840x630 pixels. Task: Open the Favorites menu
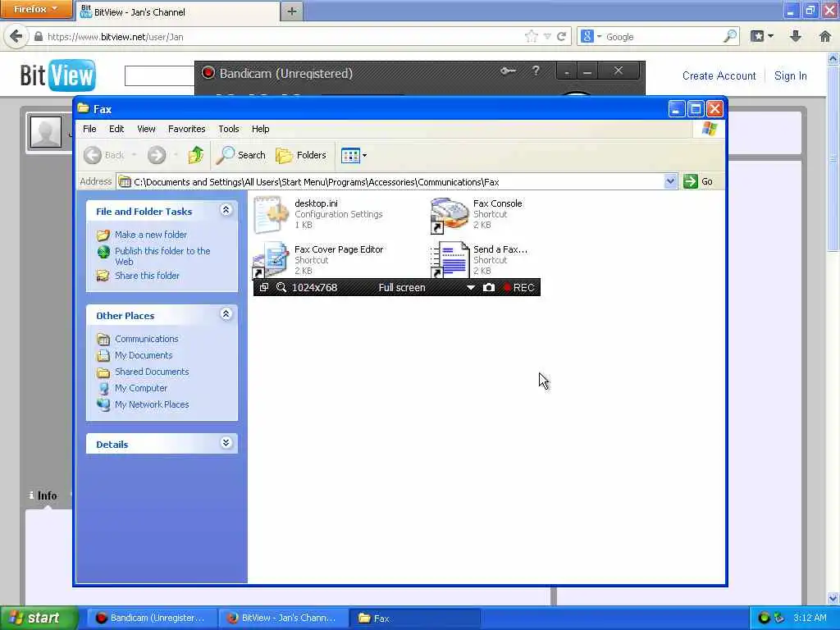(x=186, y=129)
